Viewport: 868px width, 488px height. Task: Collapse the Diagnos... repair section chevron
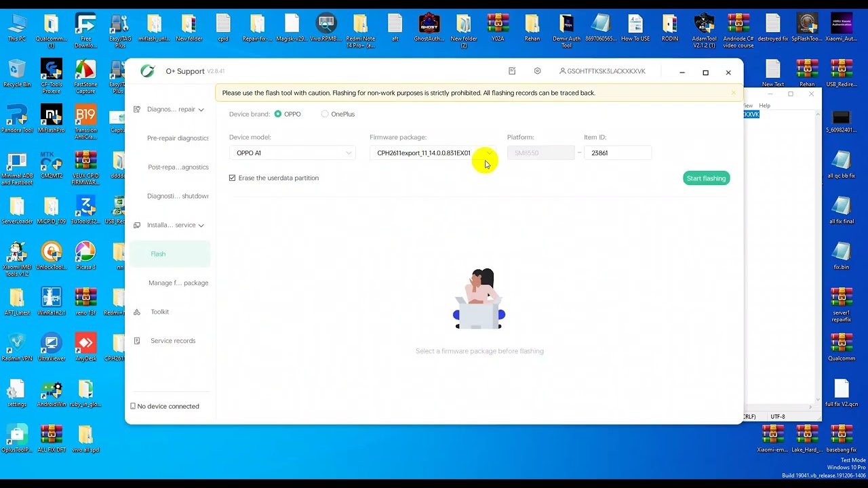pos(201,110)
